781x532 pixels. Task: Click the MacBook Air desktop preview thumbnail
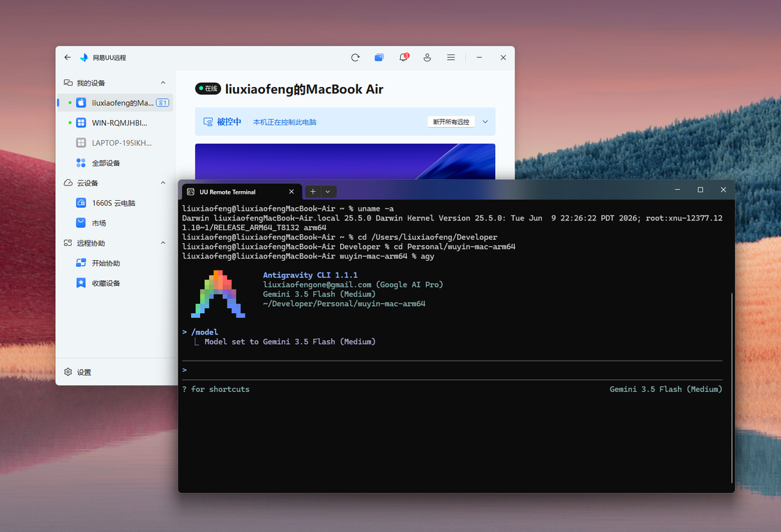[x=345, y=161]
